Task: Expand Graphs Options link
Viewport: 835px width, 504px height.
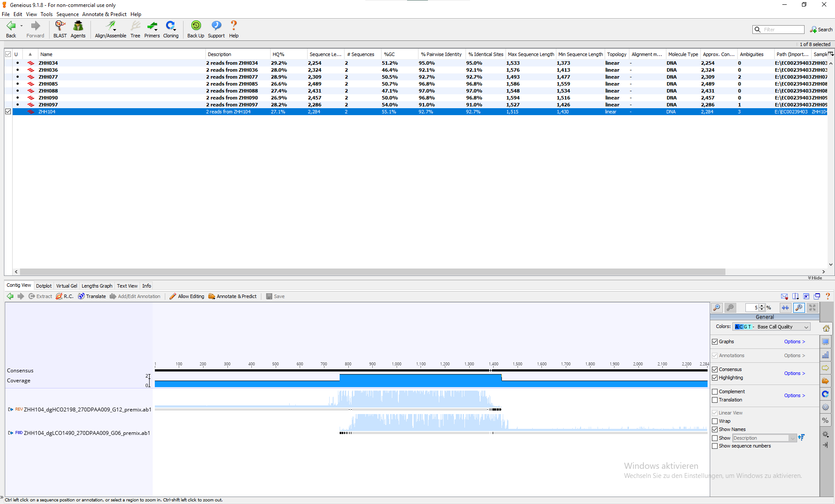Action: [x=795, y=342]
